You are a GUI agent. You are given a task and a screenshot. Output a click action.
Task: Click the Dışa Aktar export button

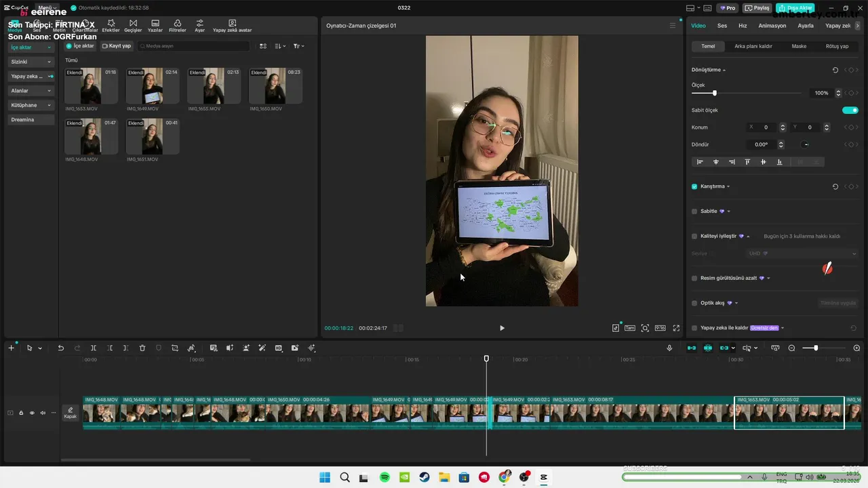pyautogui.click(x=795, y=8)
